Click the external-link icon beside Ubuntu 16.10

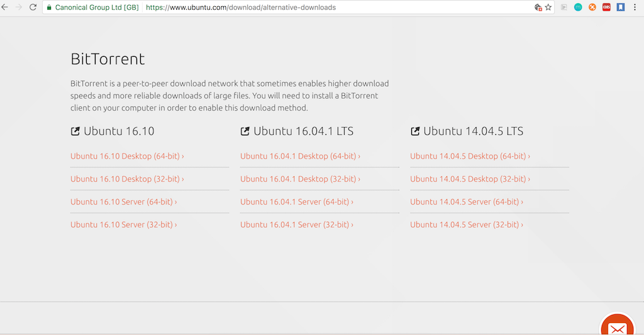click(75, 132)
